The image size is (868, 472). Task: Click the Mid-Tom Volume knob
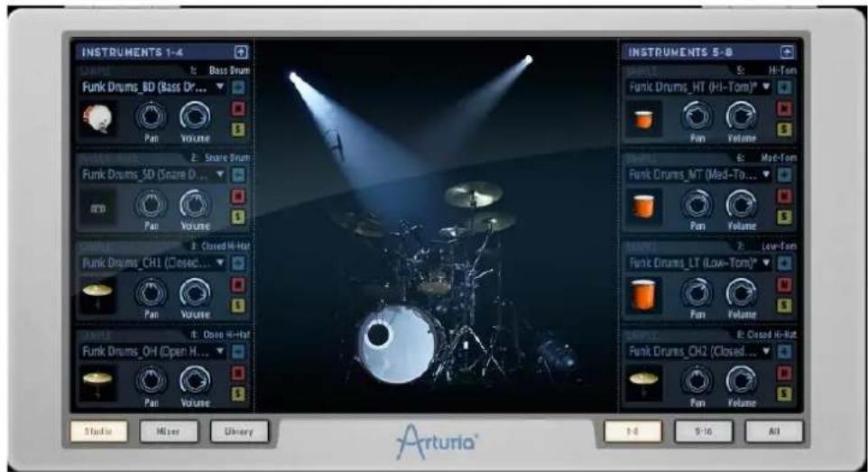[742, 204]
